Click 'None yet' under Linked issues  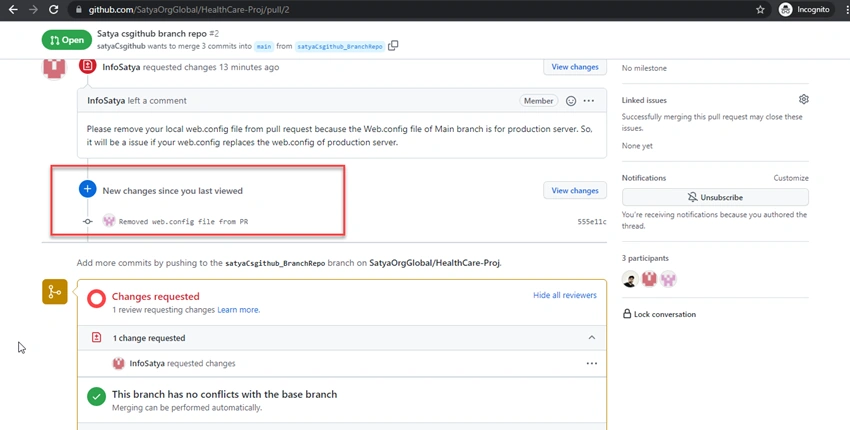pyautogui.click(x=637, y=146)
